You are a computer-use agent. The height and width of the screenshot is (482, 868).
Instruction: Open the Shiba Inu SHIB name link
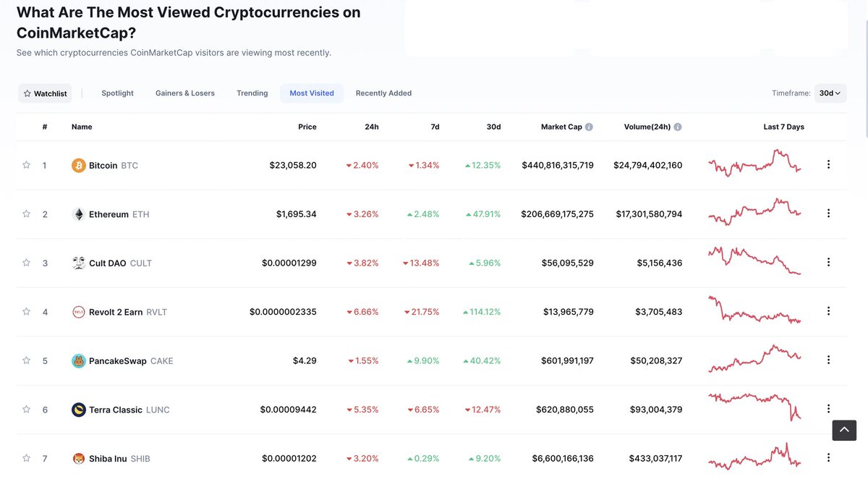119,458
